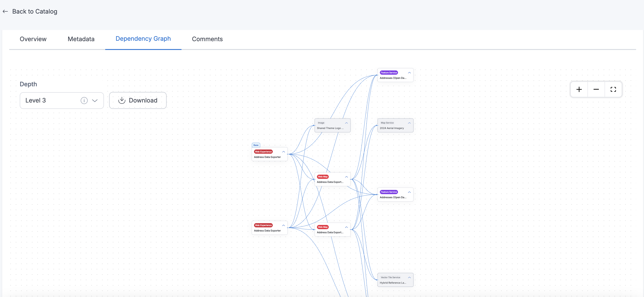Switch to the Overview tab
The image size is (644, 297).
tap(33, 39)
